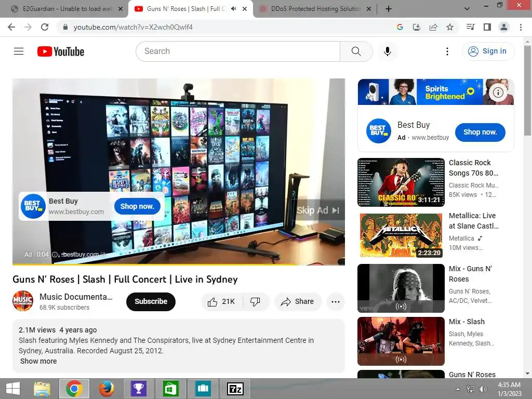Open Music Documentaries channel avatar
The height and width of the screenshot is (399, 532).
coord(23,301)
